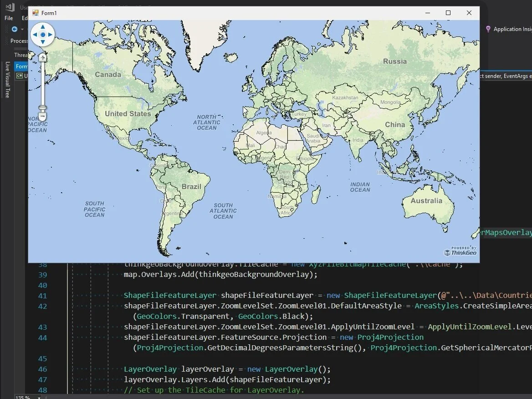Click the center dot of the pan control

pos(43,35)
